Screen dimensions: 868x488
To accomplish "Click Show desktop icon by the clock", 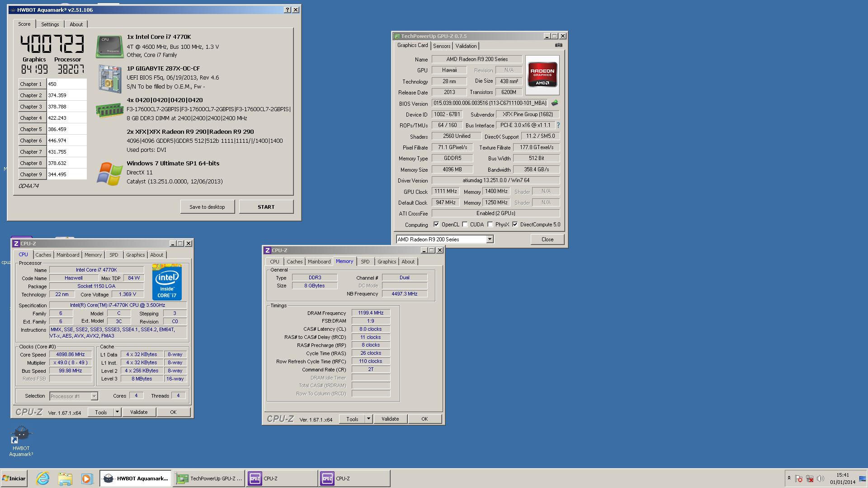I will coord(863,479).
